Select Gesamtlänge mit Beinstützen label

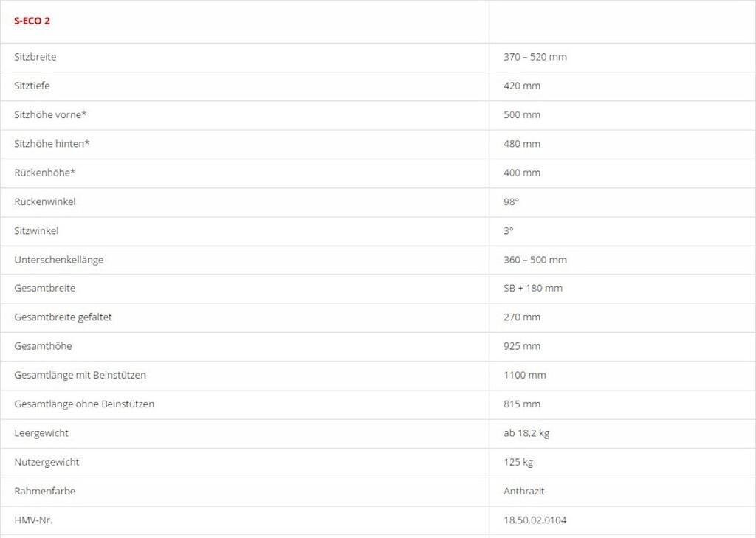[80, 375]
